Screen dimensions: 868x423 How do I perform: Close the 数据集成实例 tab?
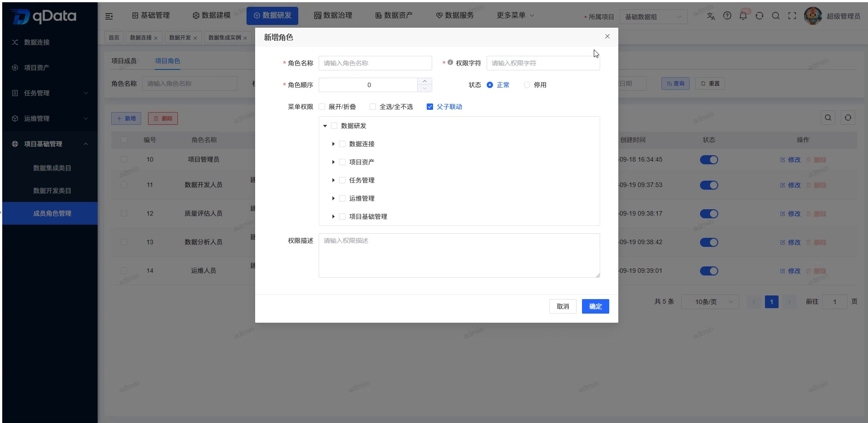pos(245,38)
